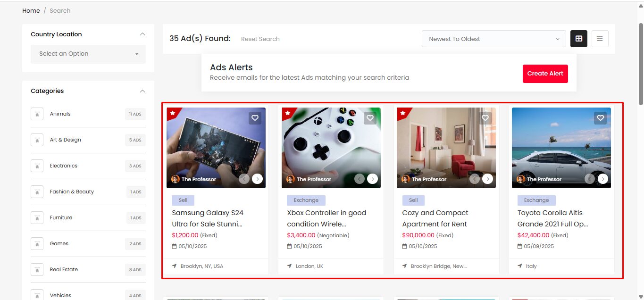Viewport: 644px width, 300px height.
Task: Collapse the Categories panel
Action: [142, 91]
